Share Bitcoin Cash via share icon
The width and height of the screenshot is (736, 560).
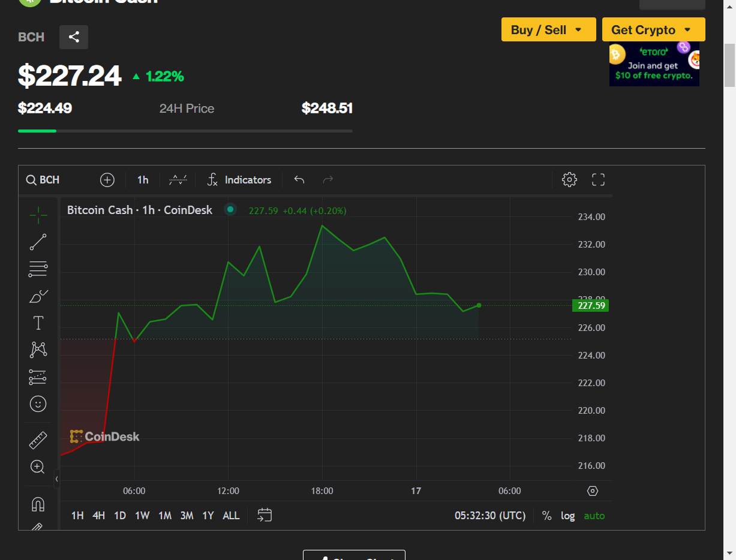click(74, 37)
